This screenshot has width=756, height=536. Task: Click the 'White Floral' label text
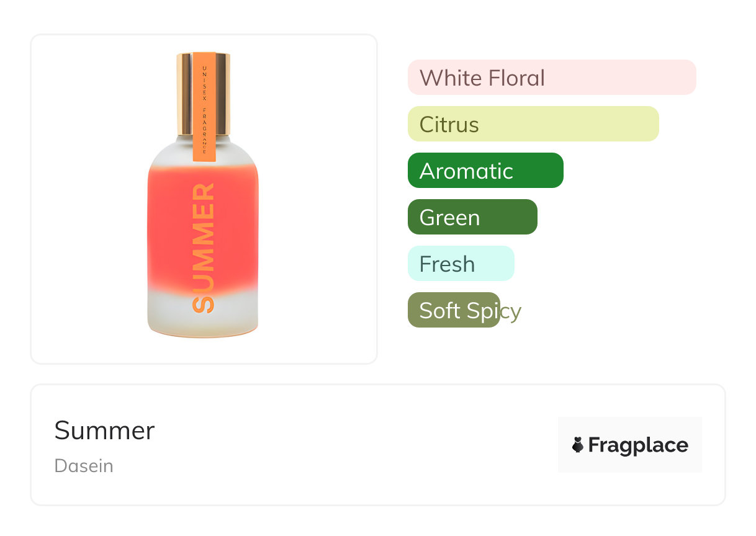coord(482,78)
